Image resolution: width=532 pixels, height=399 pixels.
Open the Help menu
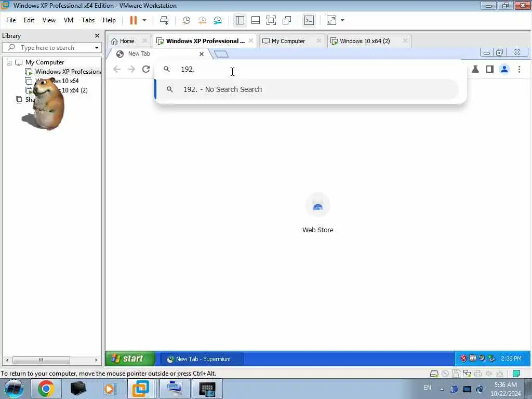(x=109, y=20)
